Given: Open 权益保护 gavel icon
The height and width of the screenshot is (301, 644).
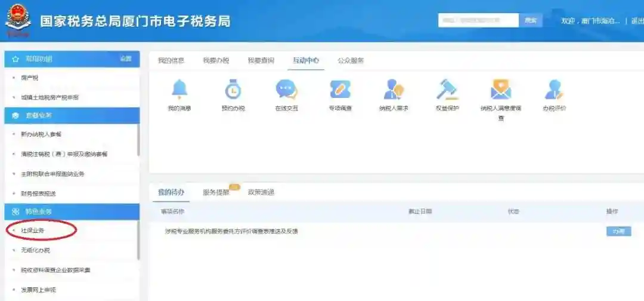Looking at the screenshot, I should (x=447, y=90).
